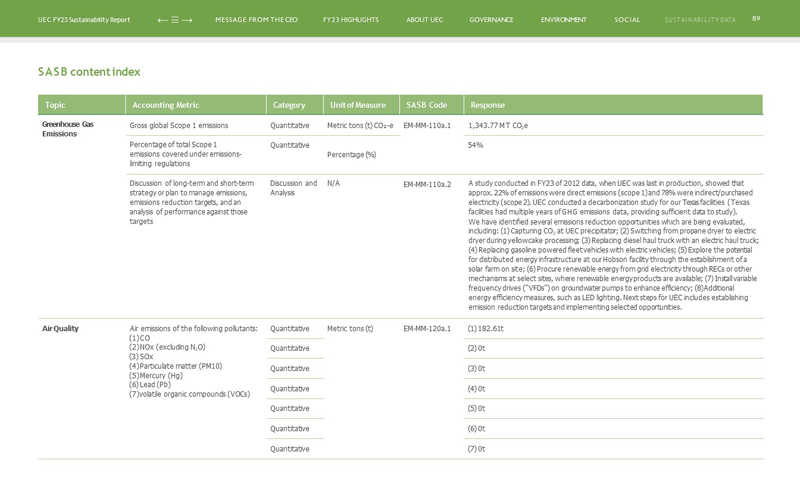Open the About UEC section
Screen dimensions: 800x486
[x=424, y=20]
